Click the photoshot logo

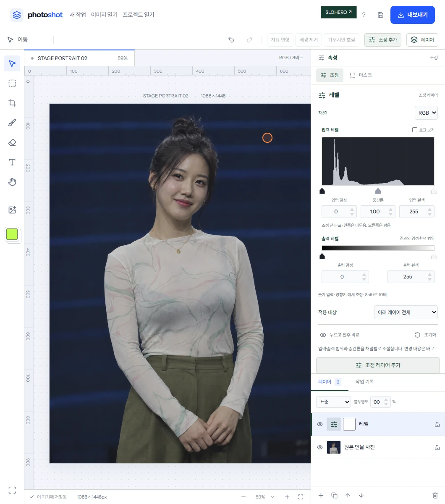37,15
